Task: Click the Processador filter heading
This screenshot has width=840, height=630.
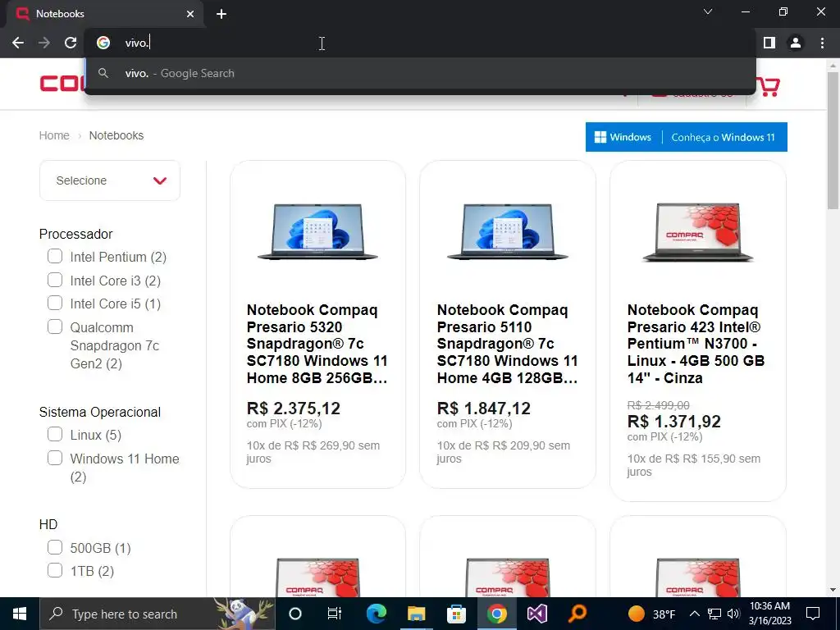Action: [x=76, y=234]
